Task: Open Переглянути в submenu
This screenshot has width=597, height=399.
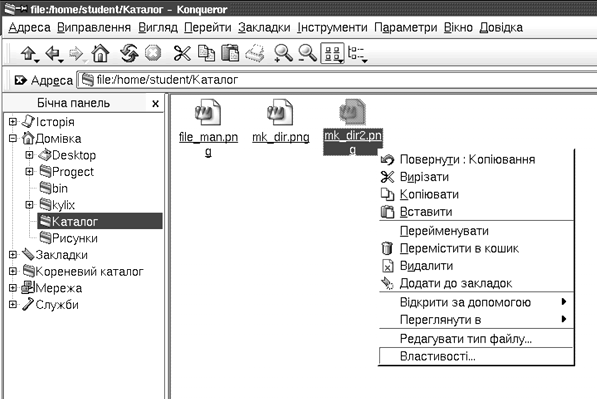Action: [476, 320]
